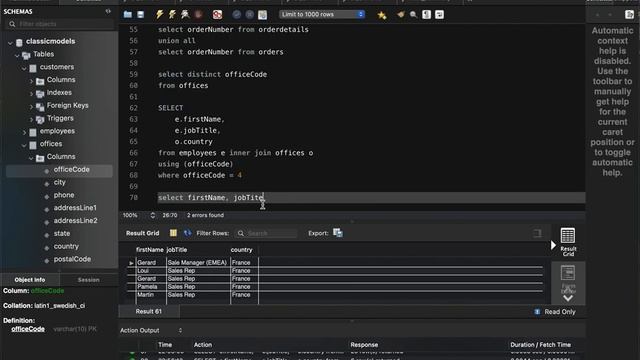The image size is (640, 360).
Task: Sort by firstName column header
Action: 149,250
